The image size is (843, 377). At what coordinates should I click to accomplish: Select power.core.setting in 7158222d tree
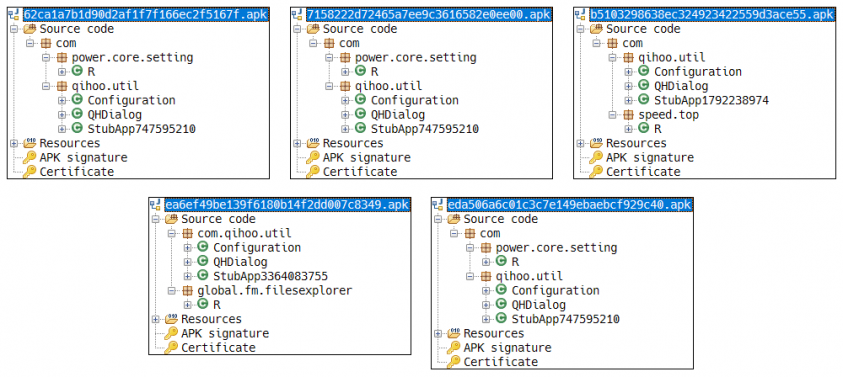(x=416, y=57)
